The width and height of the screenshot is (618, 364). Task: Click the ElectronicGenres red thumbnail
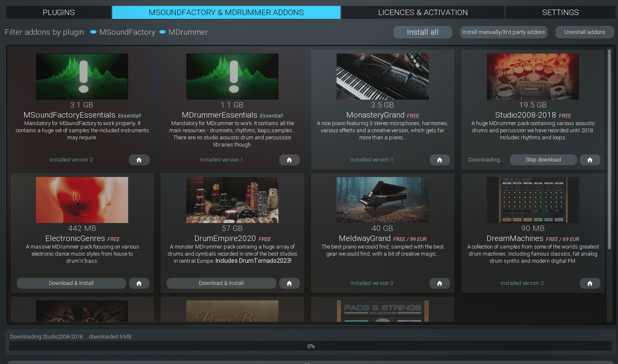[82, 200]
